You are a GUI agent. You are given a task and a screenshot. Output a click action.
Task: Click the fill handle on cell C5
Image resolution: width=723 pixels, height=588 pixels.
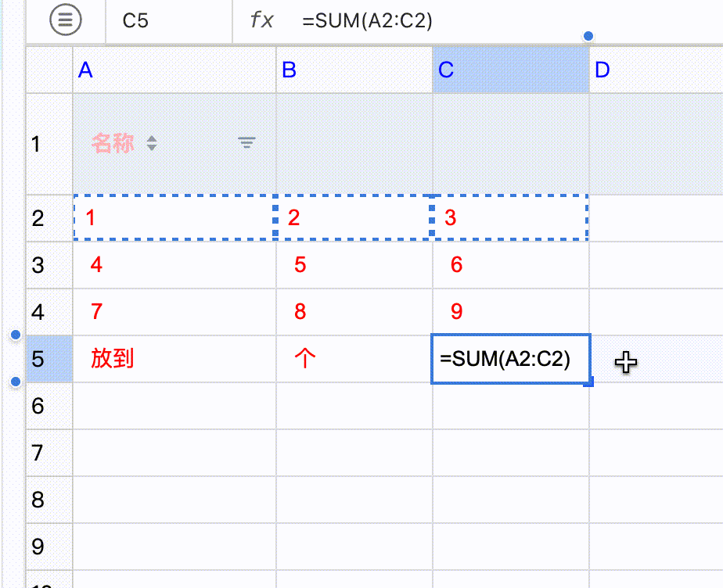coord(588,382)
